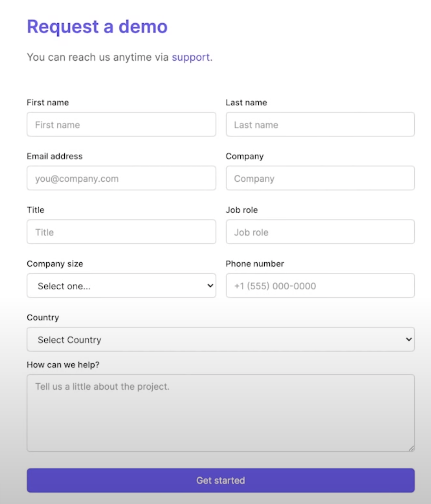The width and height of the screenshot is (431, 504).
Task: Select the Phone number input
Action: pyautogui.click(x=320, y=286)
